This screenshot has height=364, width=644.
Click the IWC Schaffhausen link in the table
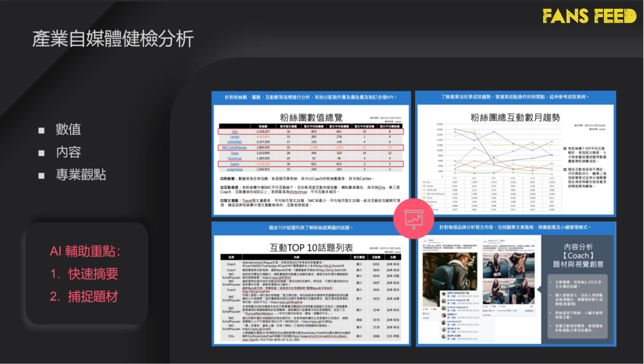235,148
